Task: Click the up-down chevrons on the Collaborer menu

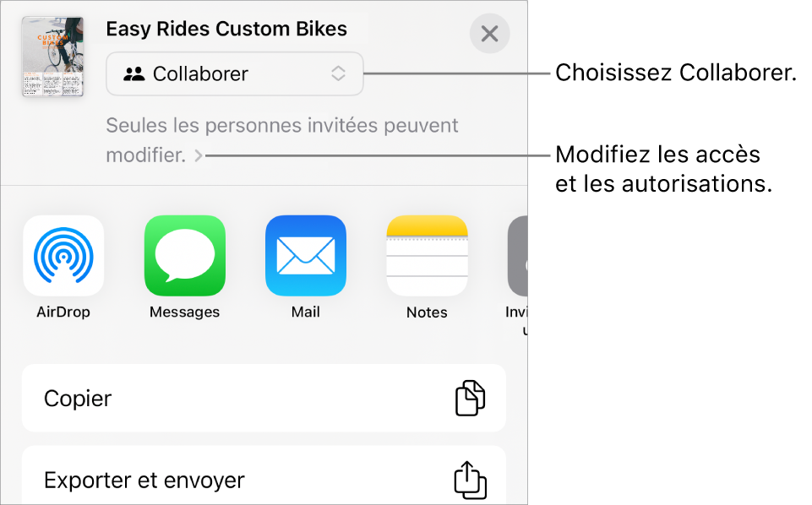Action: [x=338, y=73]
